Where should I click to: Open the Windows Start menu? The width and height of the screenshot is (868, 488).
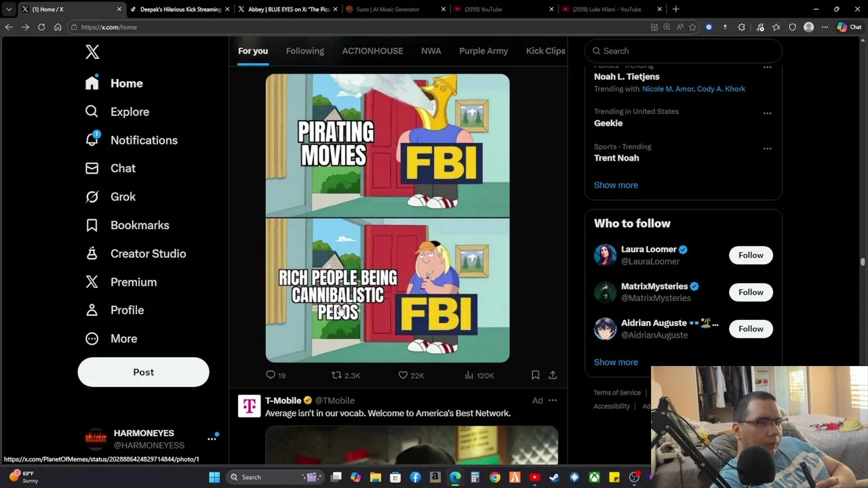214,477
